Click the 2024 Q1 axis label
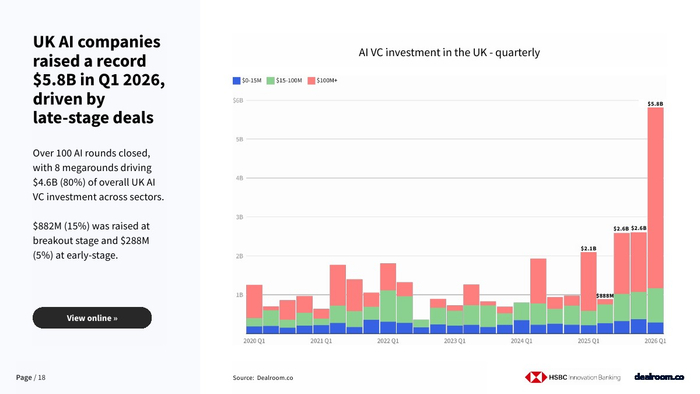The image size is (700, 394). tap(521, 341)
